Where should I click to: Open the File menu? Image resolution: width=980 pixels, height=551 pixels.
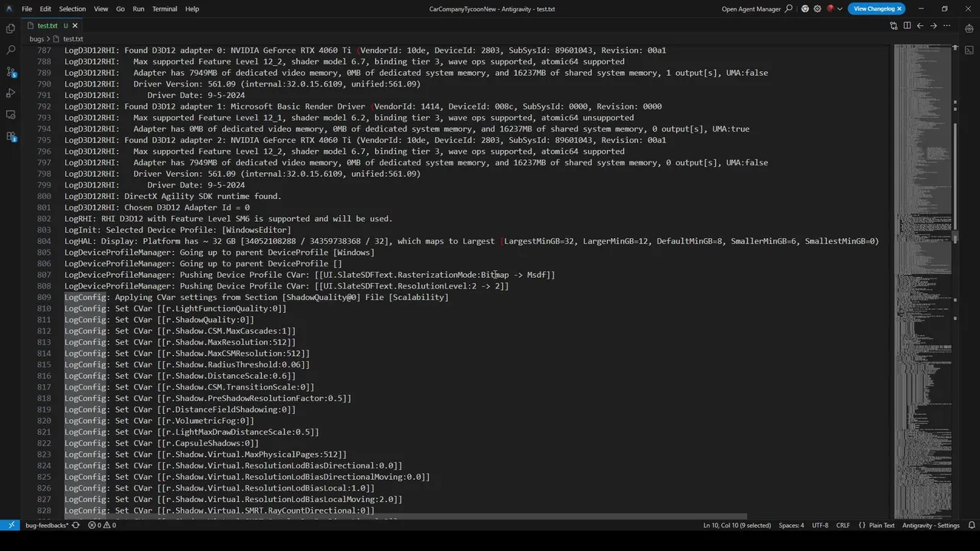27,8
